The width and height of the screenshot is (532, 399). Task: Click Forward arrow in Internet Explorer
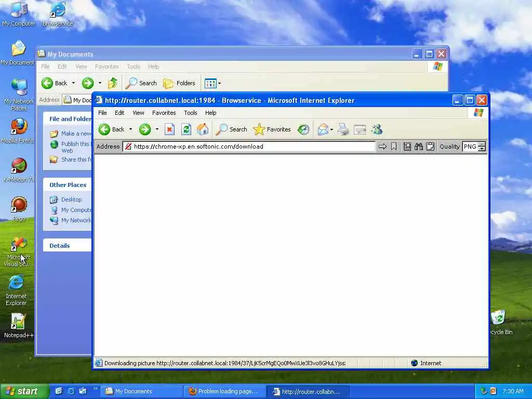145,129
